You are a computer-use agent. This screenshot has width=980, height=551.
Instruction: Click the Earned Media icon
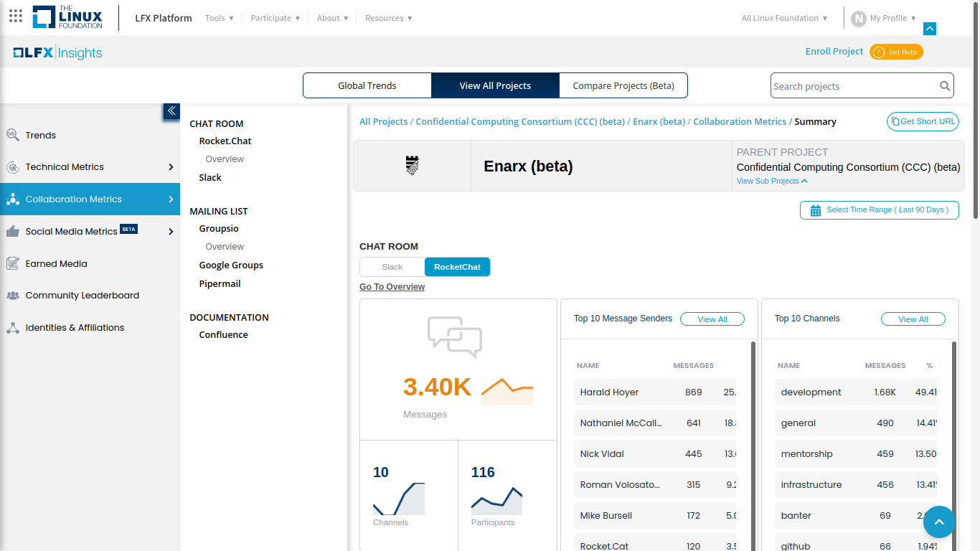click(13, 263)
